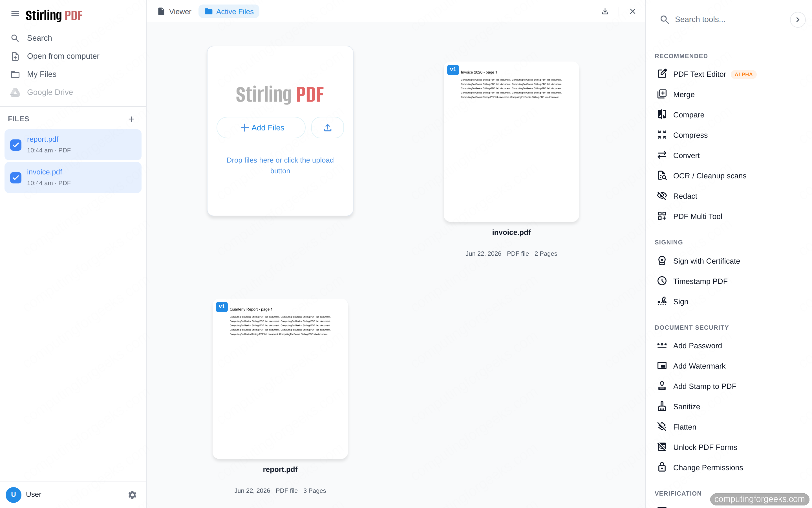The width and height of the screenshot is (812, 508).
Task: Add a file with the FILES plus icon
Action: tap(131, 119)
